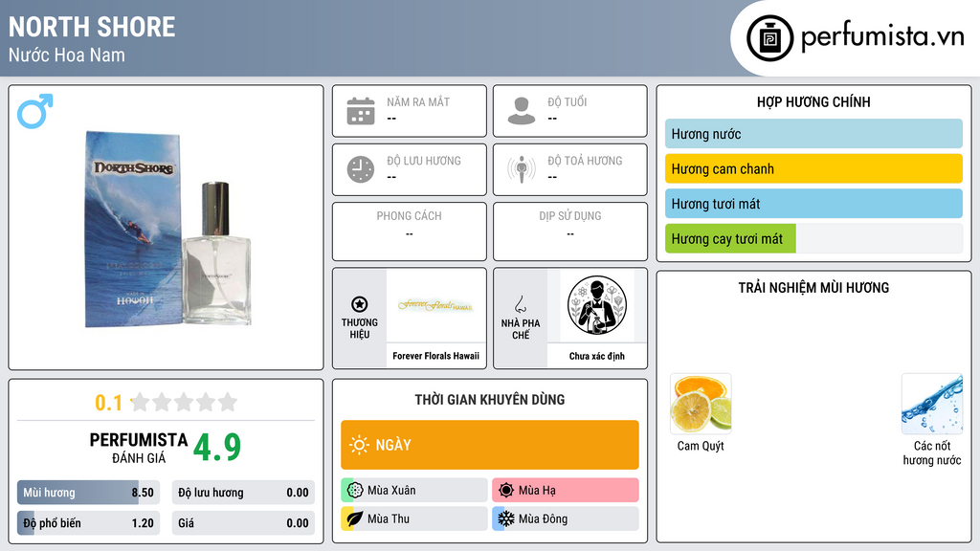This screenshot has height=551, width=980.
Task: Click the snowflake icon beside Mùa Đông
Action: click(505, 518)
